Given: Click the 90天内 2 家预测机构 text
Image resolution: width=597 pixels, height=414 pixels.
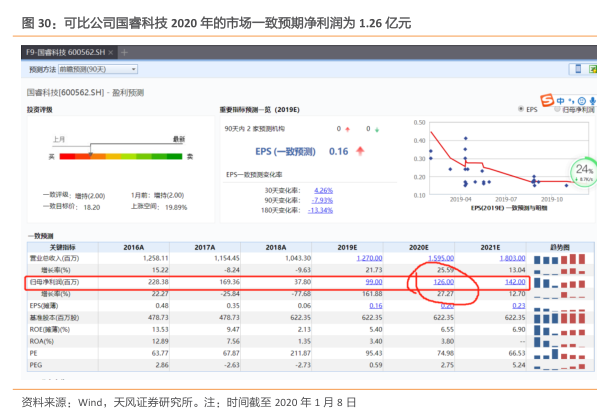Looking at the screenshot, I should pyautogui.click(x=254, y=129).
